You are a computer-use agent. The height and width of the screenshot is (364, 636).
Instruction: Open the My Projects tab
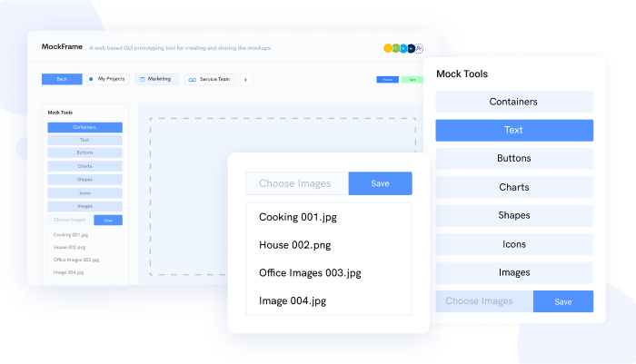tap(108, 79)
